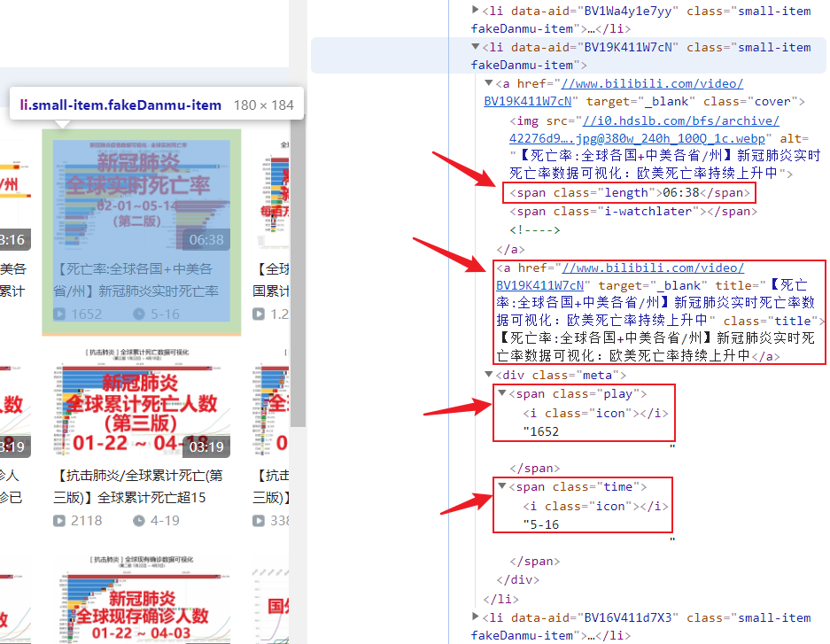Open the 全球累计死亡人数 第三版 thumbnail
Image resolution: width=830 pixels, height=644 pixels.
(142, 402)
